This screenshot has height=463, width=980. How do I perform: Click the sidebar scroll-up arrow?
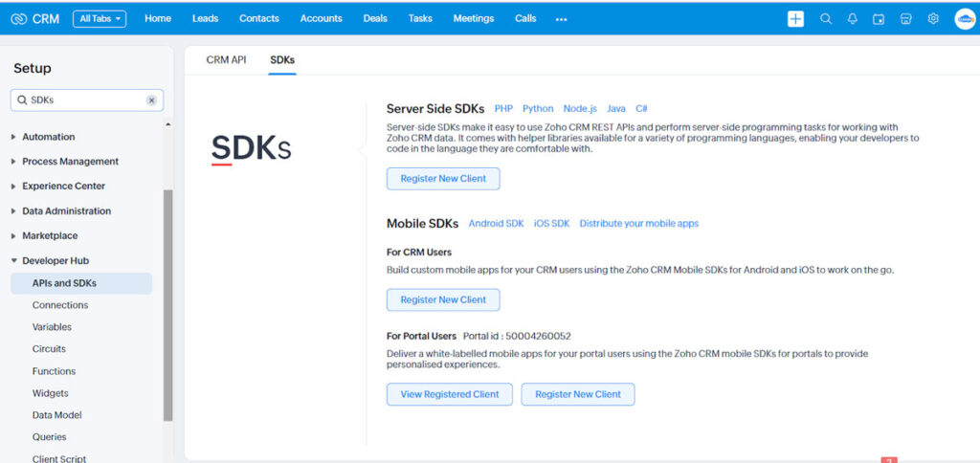click(167, 124)
